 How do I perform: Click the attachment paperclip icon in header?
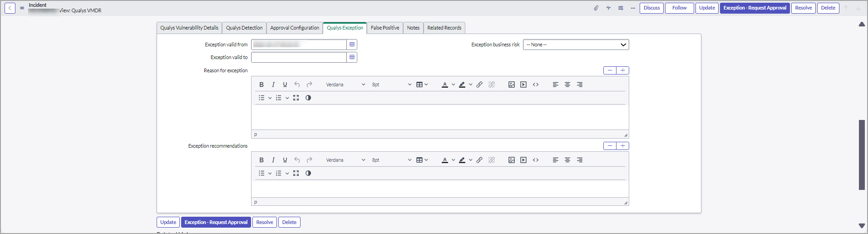click(596, 8)
